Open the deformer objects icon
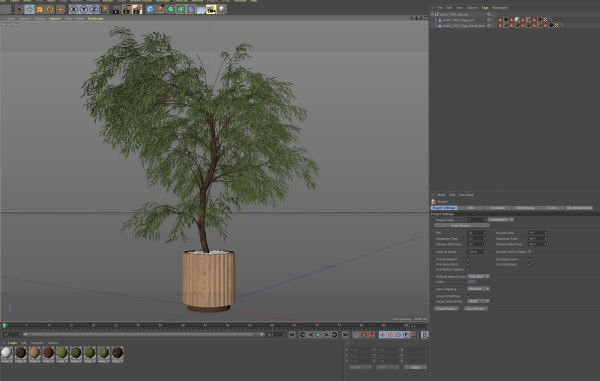Screen dimensions: 600x381 click(x=191, y=9)
